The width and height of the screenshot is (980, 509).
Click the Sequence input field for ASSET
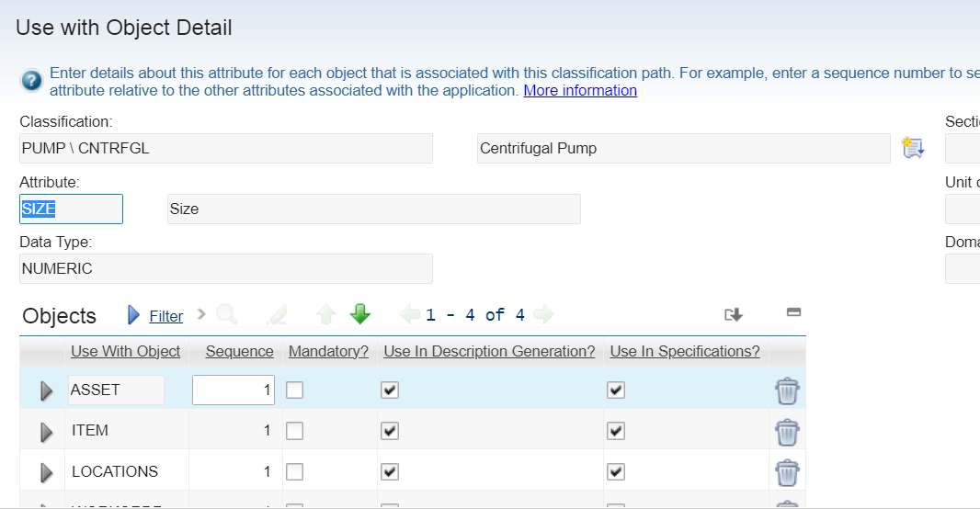pos(234,390)
